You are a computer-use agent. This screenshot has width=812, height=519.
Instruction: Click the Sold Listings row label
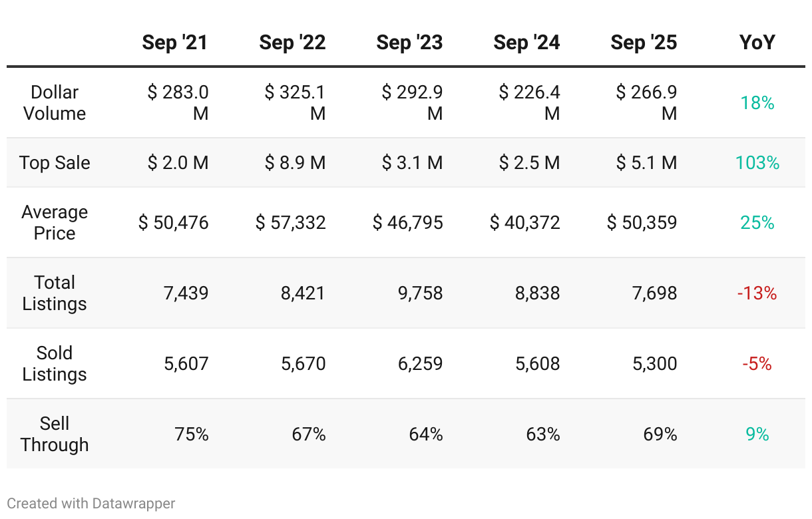click(x=55, y=363)
